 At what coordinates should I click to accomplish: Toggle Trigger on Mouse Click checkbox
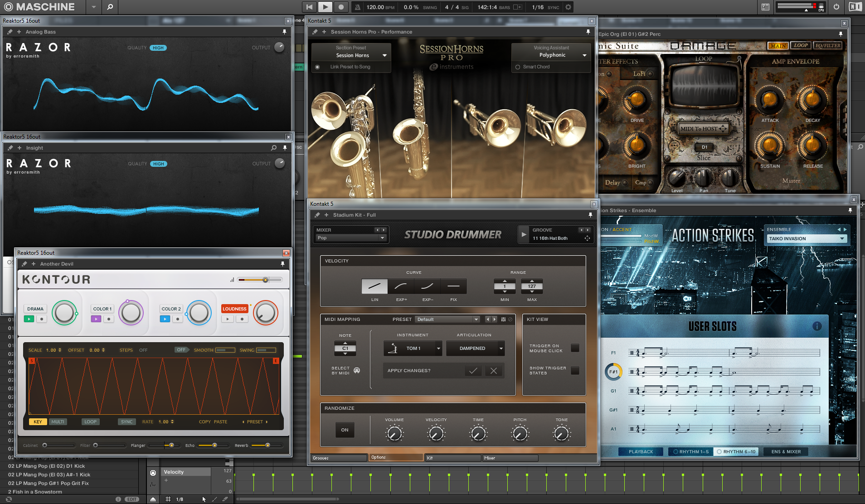[575, 348]
